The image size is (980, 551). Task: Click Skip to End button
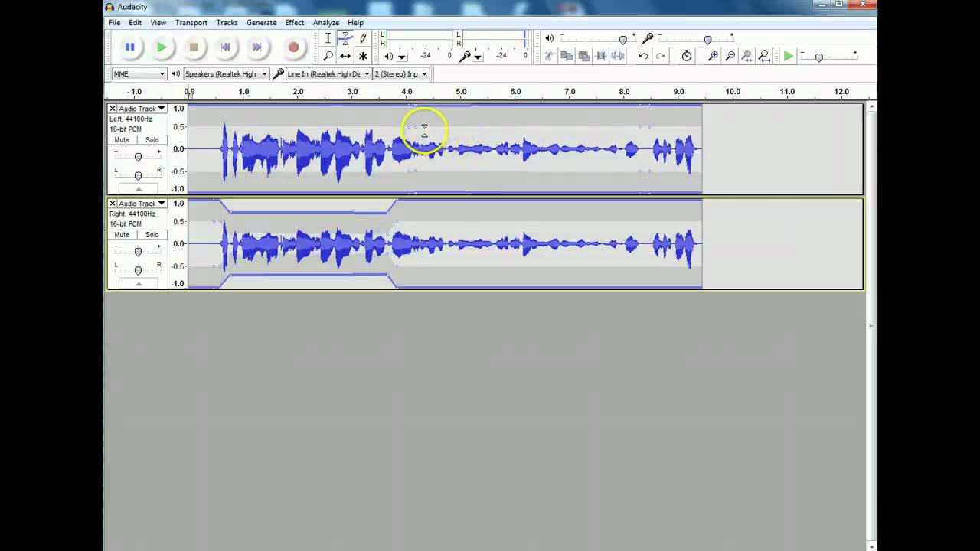(x=257, y=47)
